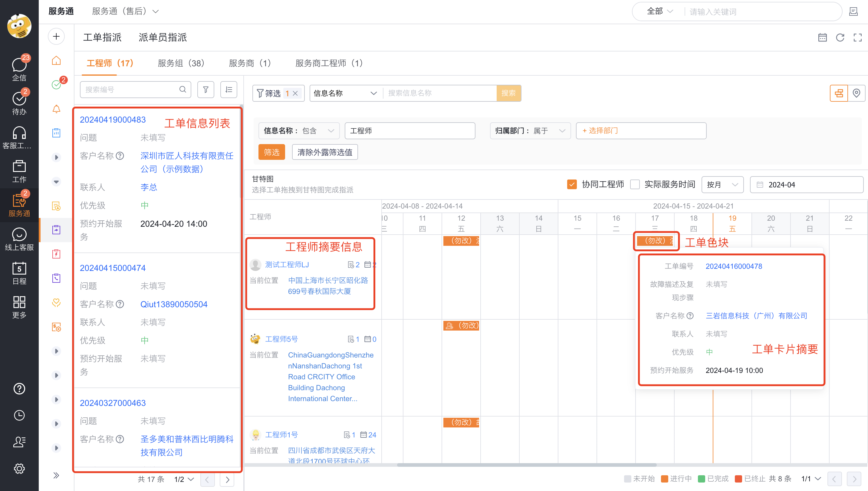This screenshot has height=491, width=868.
Task: Expand the submenu with double-arrow icon
Action: 56,476
